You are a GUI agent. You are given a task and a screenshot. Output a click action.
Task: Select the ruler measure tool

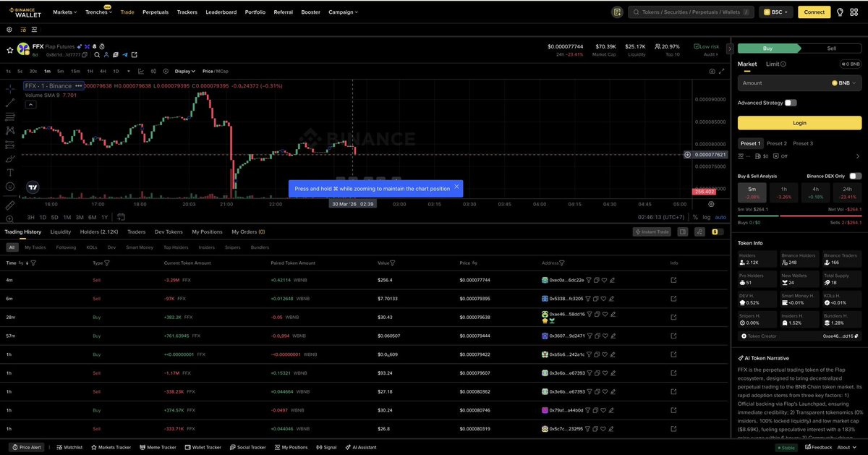10,205
